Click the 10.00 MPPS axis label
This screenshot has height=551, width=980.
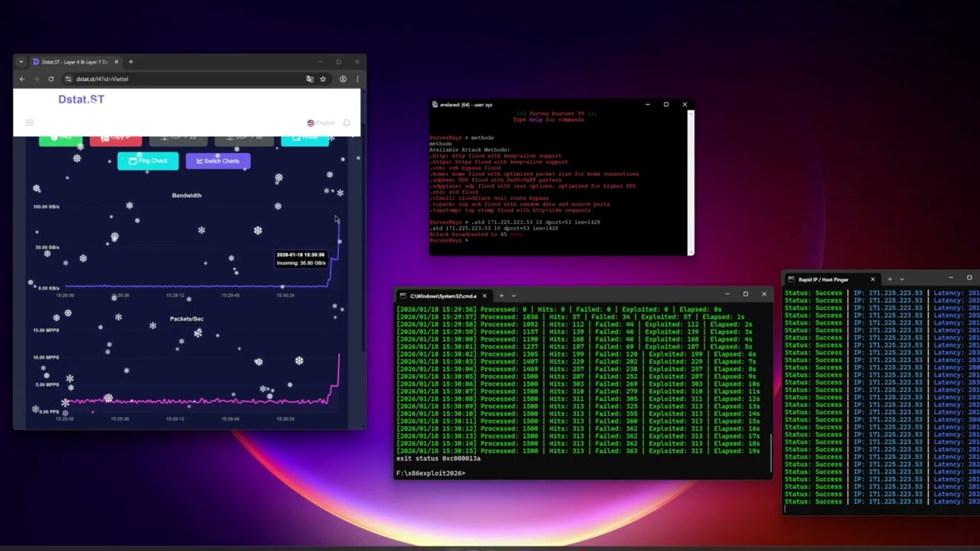click(46, 357)
